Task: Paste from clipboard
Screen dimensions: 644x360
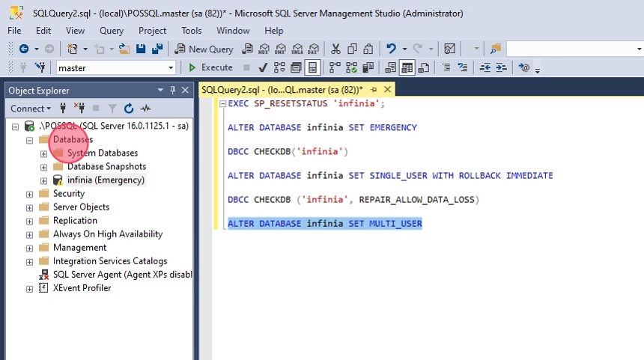Action: (x=368, y=49)
